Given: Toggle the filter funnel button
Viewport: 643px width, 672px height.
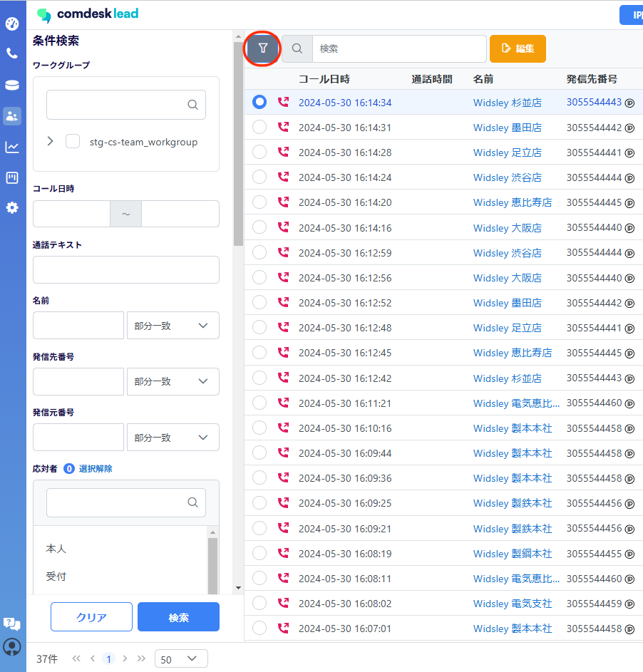Looking at the screenshot, I should (263, 48).
